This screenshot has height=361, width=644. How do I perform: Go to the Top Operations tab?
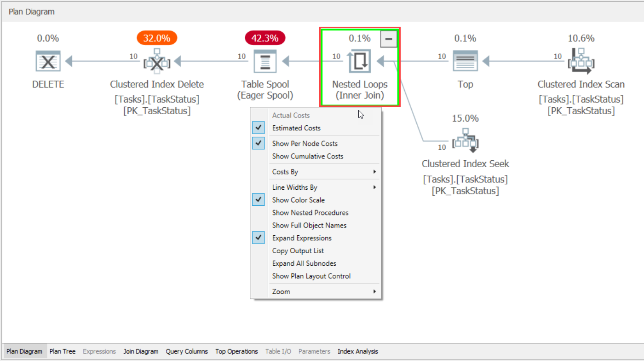(x=236, y=351)
